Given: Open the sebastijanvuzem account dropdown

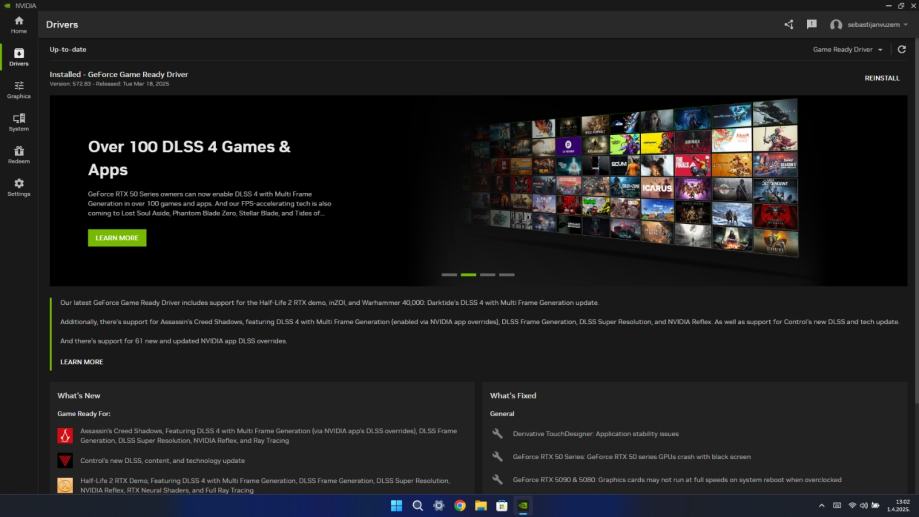Looking at the screenshot, I should point(879,24).
